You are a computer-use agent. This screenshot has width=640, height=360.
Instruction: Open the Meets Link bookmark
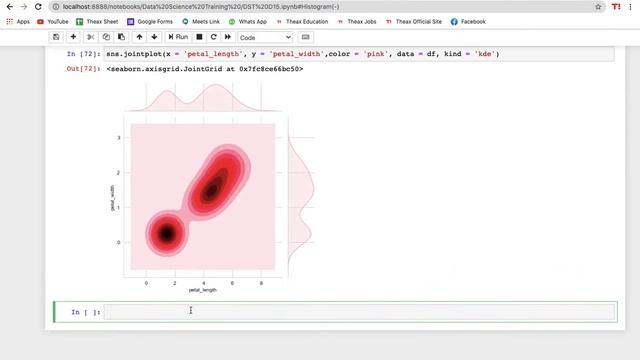pos(201,22)
